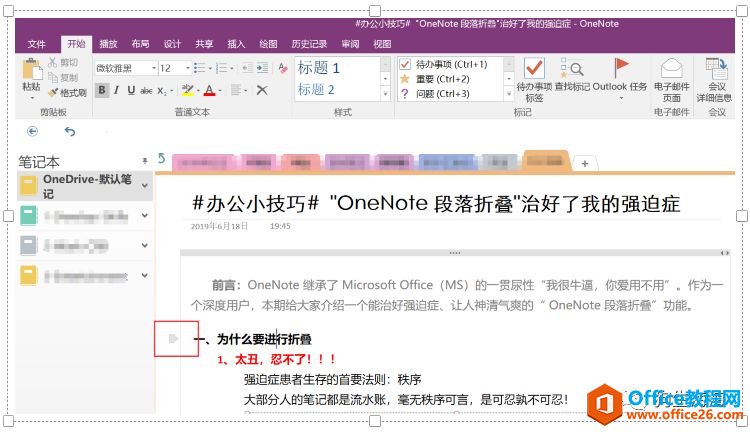Toggle Bold formatting
This screenshot has width=750, height=432.
click(x=101, y=90)
